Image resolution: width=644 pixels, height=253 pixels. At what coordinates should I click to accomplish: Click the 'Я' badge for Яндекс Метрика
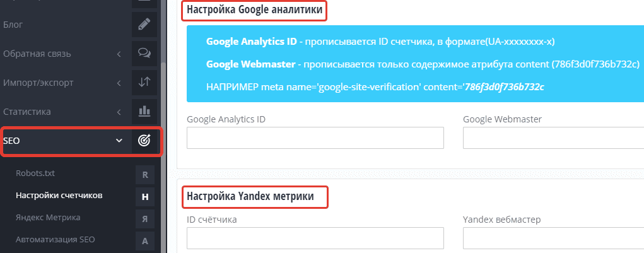(144, 218)
